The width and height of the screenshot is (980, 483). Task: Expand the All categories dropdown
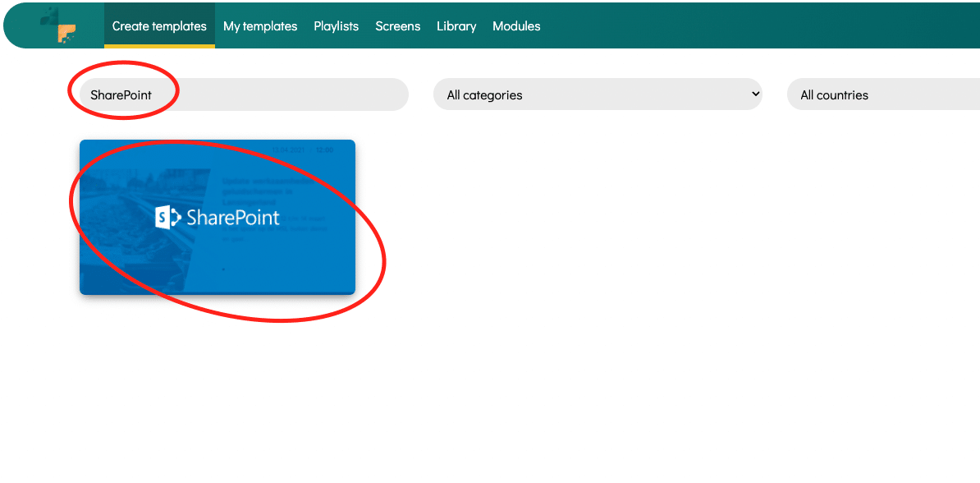pos(598,94)
